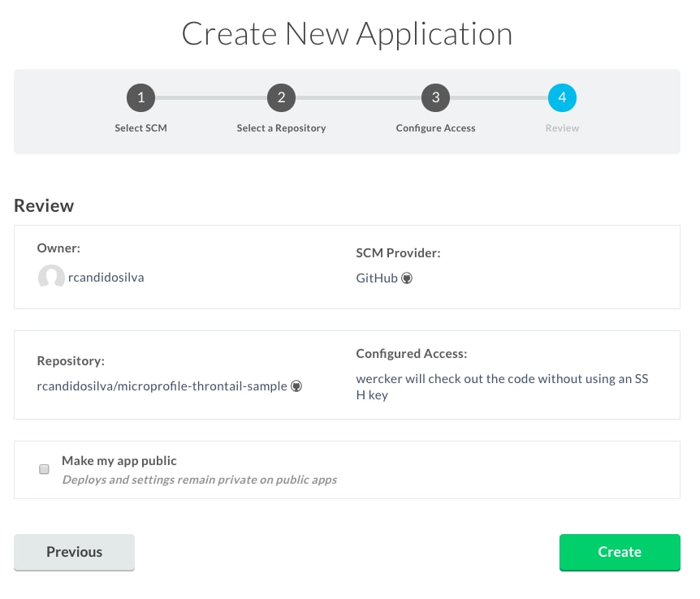The image size is (700, 599).
Task: Go back with the Previous button
Action: pos(74,552)
